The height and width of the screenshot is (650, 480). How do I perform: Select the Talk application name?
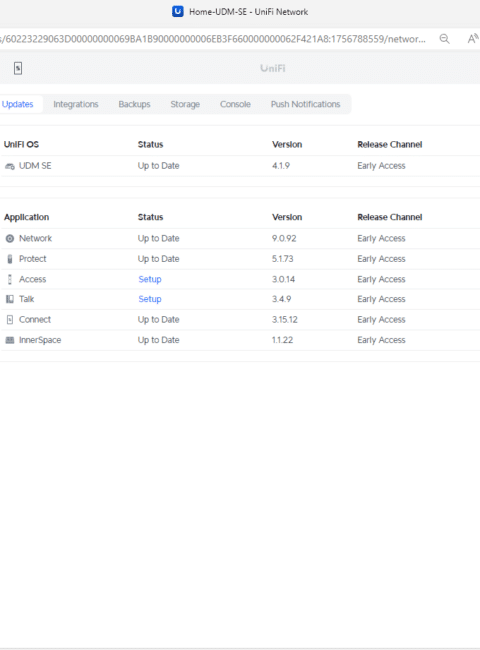point(27,299)
